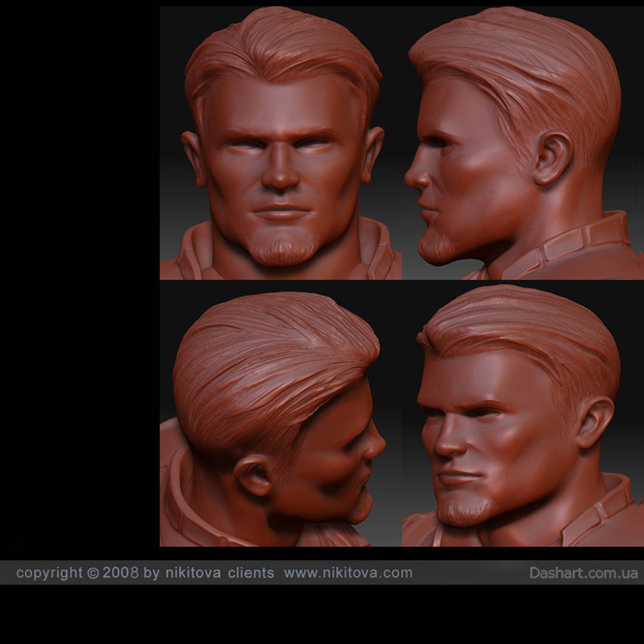Click the front-facing head sculpt render
This screenshot has width=644, height=644.
coord(281,143)
